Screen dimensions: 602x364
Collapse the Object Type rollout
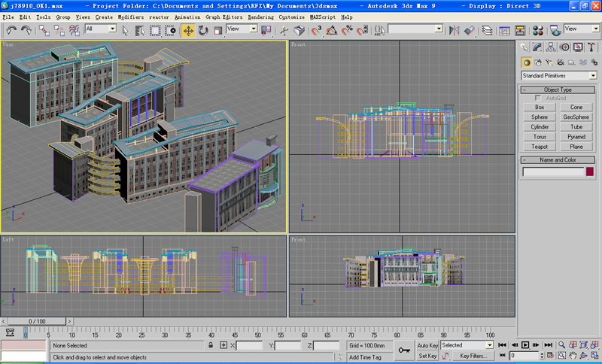[558, 89]
